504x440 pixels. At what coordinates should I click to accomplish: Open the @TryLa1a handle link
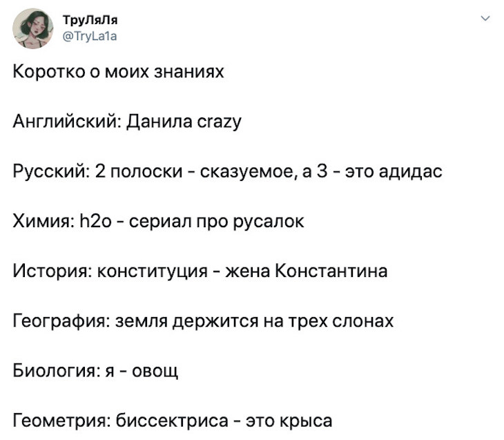coord(90,36)
